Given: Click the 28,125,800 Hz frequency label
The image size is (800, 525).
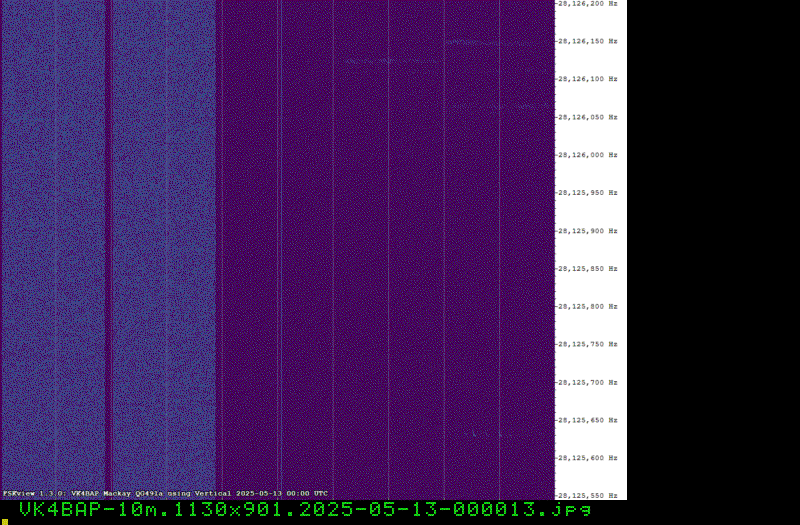Looking at the screenshot, I should 588,307.
